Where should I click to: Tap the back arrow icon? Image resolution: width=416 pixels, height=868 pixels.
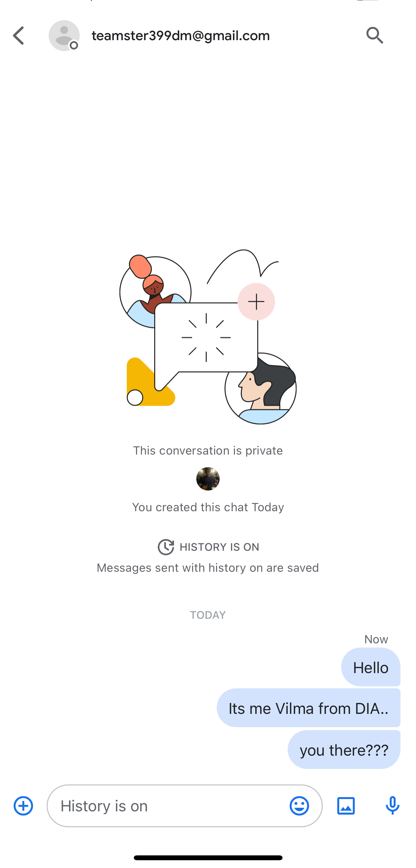point(18,35)
